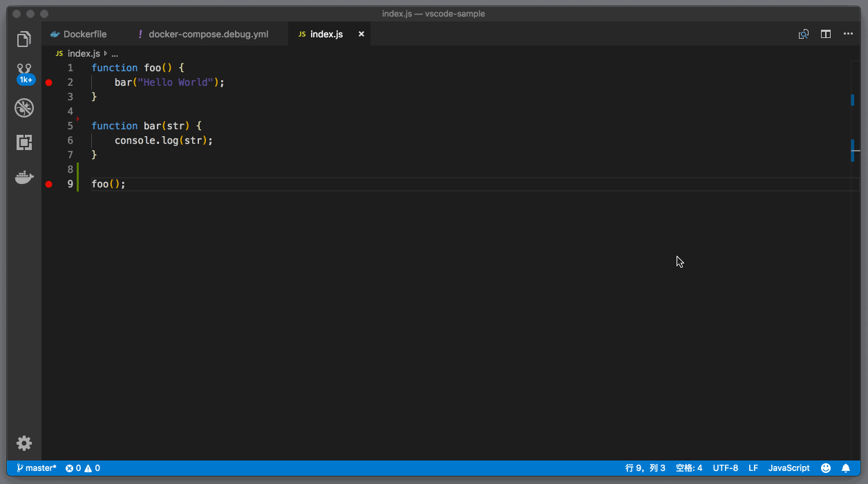Click cursor position 行 9, 列 3
868x484 pixels.
645,468
